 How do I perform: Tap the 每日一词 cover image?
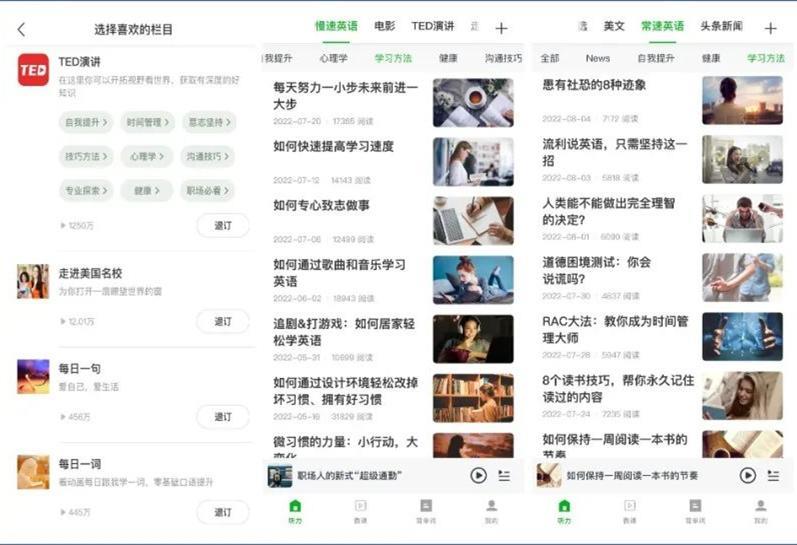(33, 472)
